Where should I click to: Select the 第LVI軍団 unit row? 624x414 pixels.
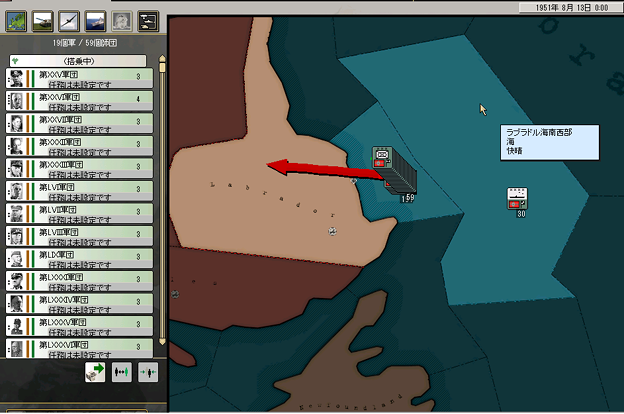coord(79,191)
